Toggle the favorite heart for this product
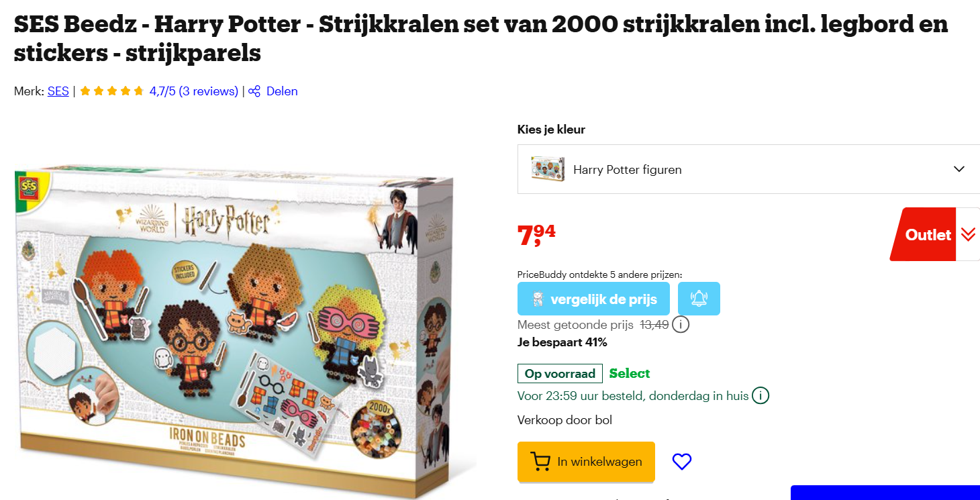The width and height of the screenshot is (980, 500). [681, 461]
